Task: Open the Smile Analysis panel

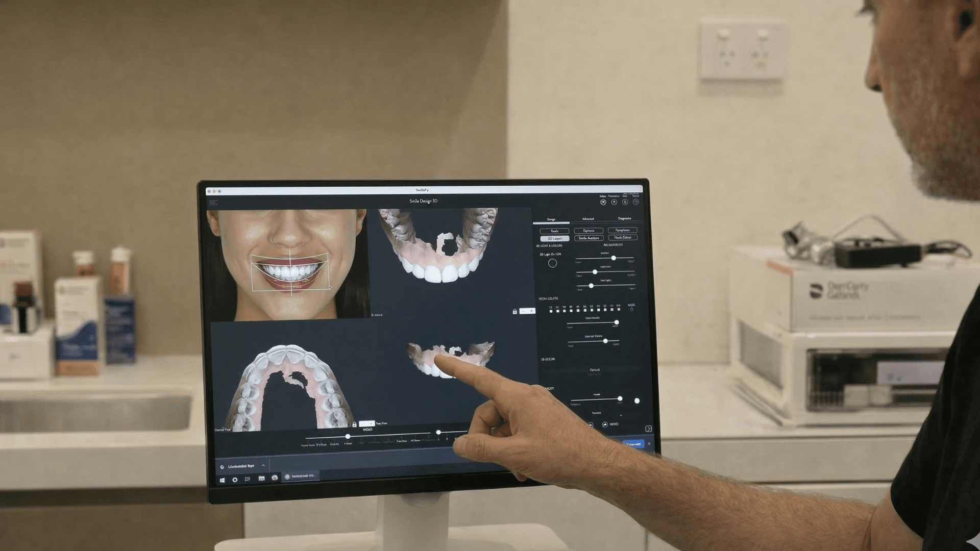Action: [589, 238]
